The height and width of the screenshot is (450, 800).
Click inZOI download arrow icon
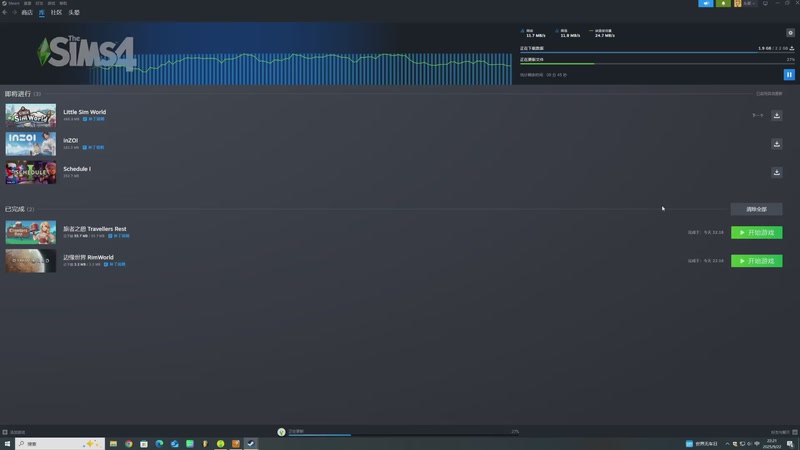pyautogui.click(x=777, y=144)
